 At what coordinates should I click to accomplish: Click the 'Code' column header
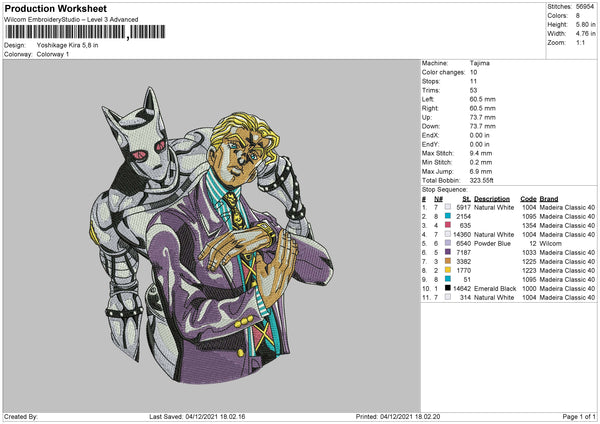528,199
